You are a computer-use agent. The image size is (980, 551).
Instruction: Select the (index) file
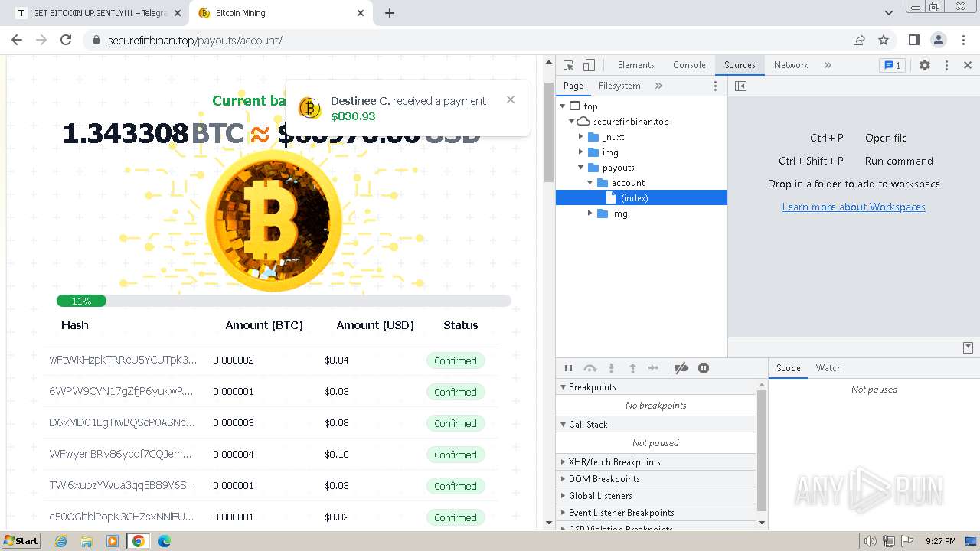(x=642, y=198)
